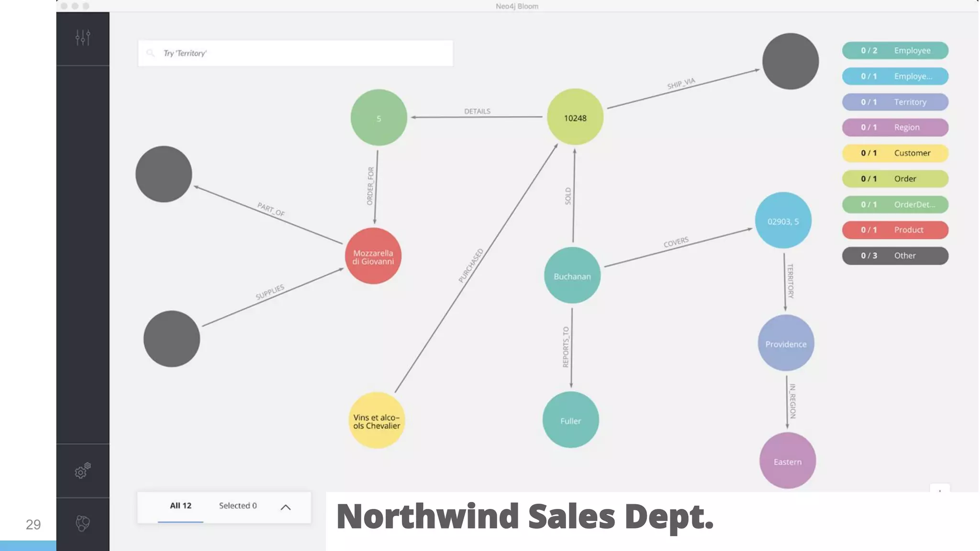Click the SUPPLIES relationship label
The image size is (980, 551).
(x=270, y=292)
